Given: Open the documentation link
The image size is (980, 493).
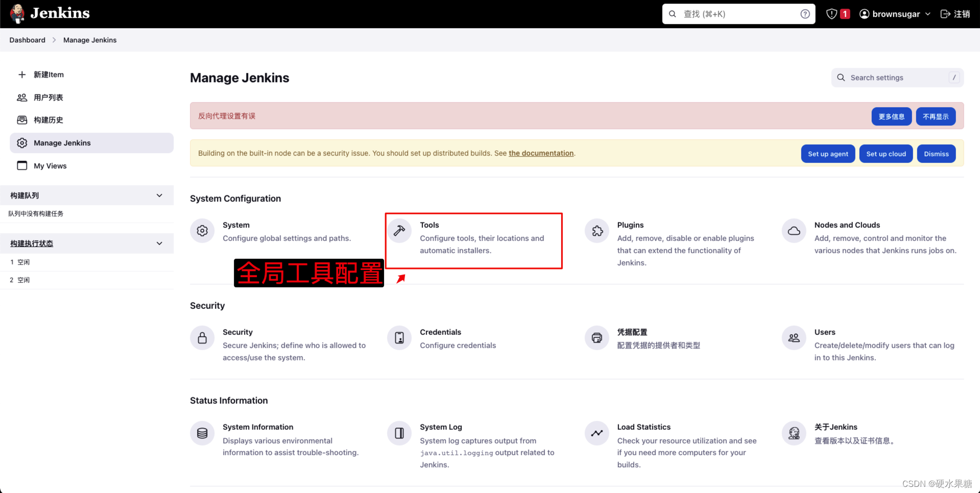Looking at the screenshot, I should (x=541, y=153).
